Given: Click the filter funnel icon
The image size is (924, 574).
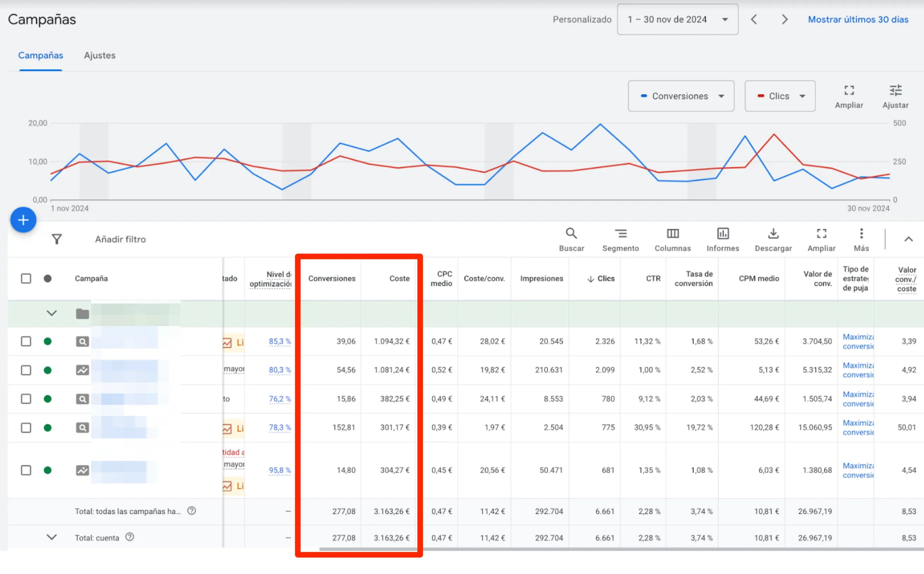Looking at the screenshot, I should tap(57, 239).
